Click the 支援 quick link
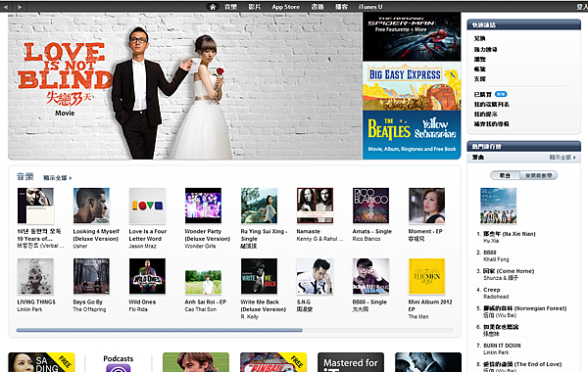The height and width of the screenshot is (372, 588). pos(479,78)
